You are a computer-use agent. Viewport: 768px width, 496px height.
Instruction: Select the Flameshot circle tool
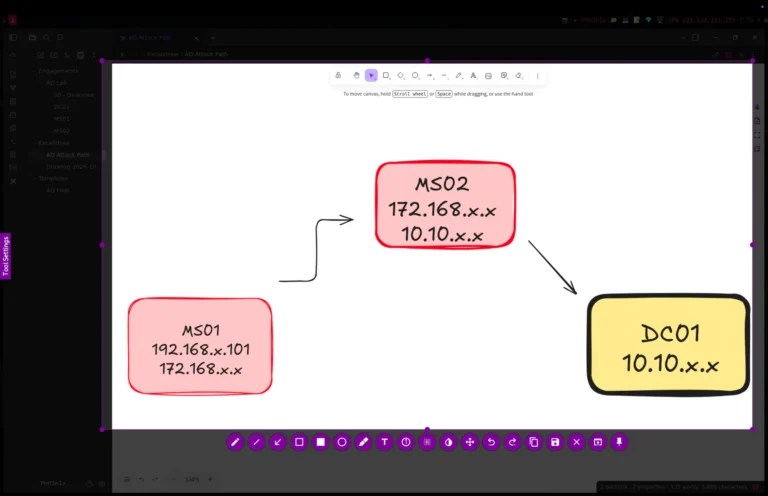342,442
